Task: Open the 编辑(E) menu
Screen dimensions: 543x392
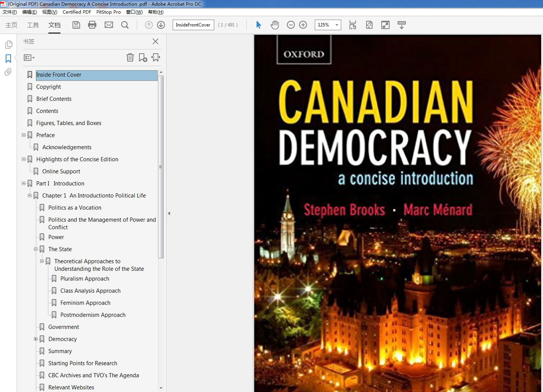Action: point(29,12)
